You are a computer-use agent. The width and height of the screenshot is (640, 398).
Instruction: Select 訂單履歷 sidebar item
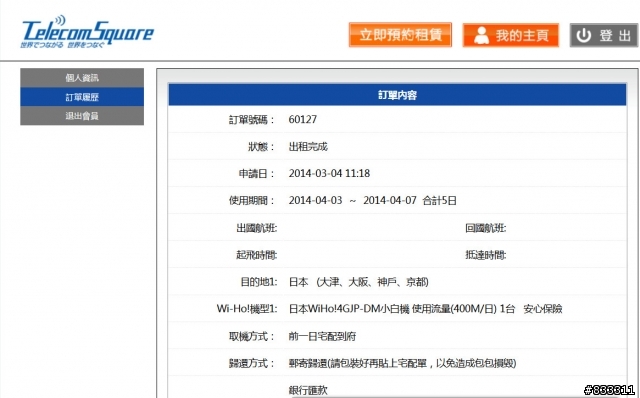(82, 97)
